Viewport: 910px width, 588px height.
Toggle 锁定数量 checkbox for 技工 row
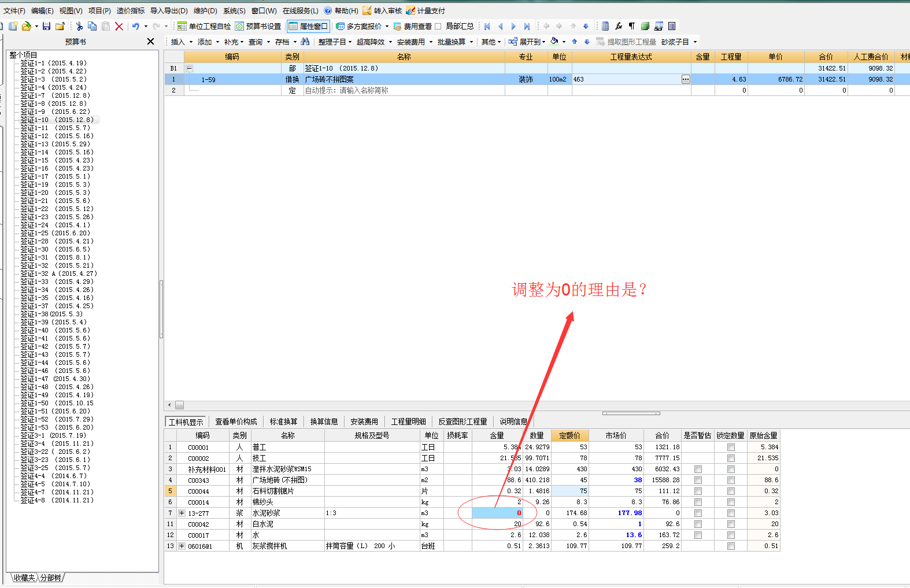731,458
